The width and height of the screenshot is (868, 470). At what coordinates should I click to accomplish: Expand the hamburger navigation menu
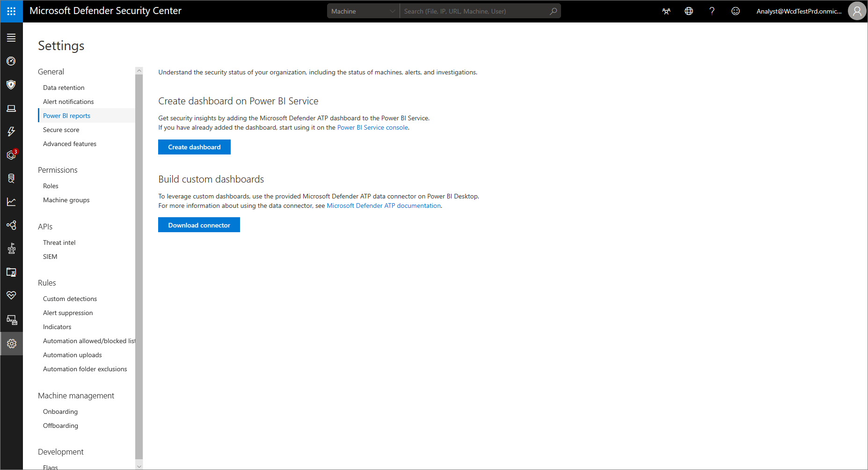[x=11, y=38]
